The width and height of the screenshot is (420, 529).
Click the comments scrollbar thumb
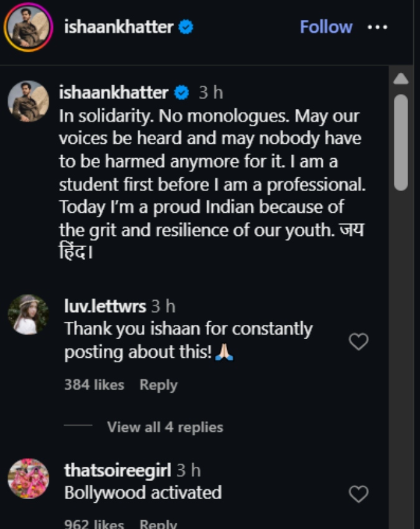point(401,143)
